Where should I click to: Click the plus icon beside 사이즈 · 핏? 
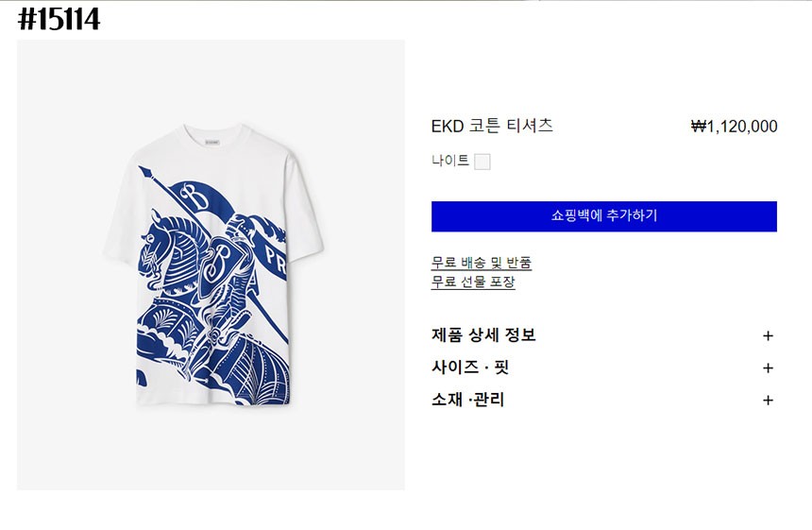[768, 368]
